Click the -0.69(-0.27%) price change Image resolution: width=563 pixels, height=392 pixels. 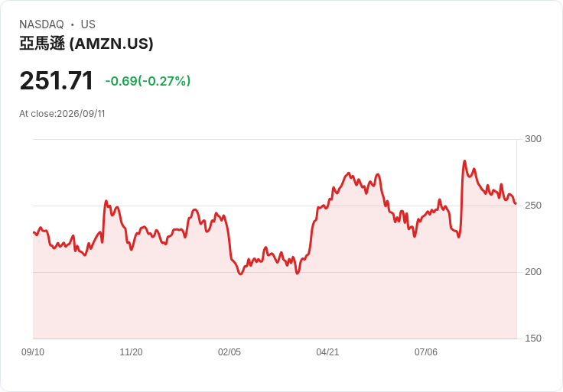(148, 81)
